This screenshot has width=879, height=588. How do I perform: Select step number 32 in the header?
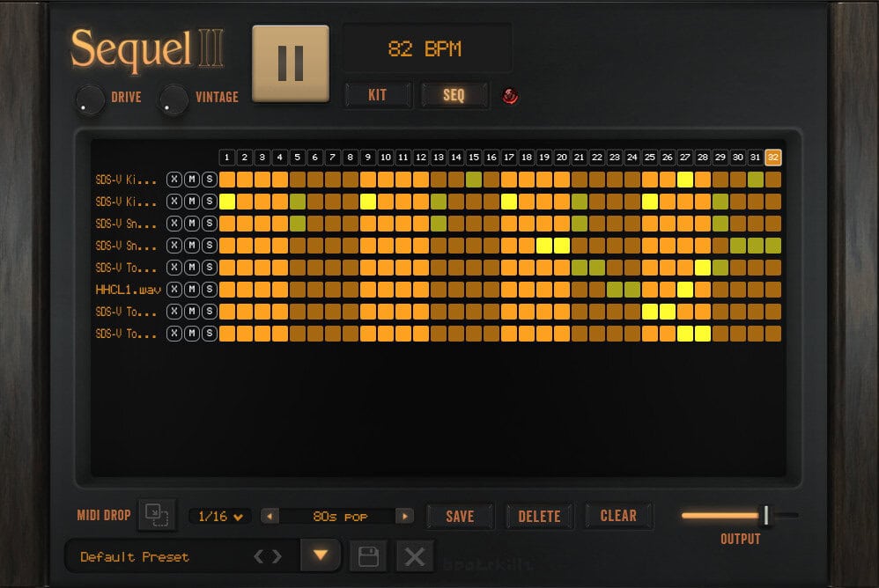pyautogui.click(x=775, y=157)
